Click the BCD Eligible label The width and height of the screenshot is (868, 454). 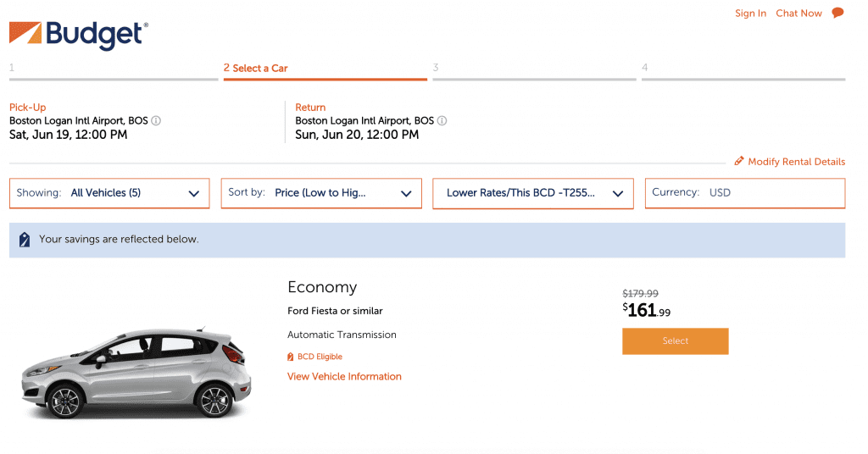(320, 357)
